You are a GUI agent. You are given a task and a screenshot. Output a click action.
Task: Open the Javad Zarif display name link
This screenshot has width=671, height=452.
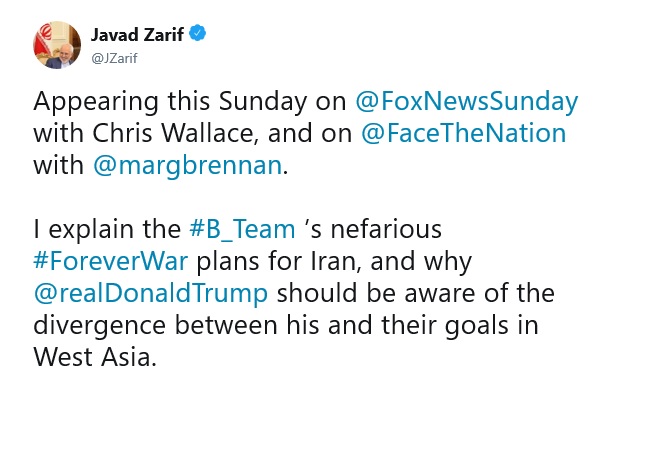point(139,34)
